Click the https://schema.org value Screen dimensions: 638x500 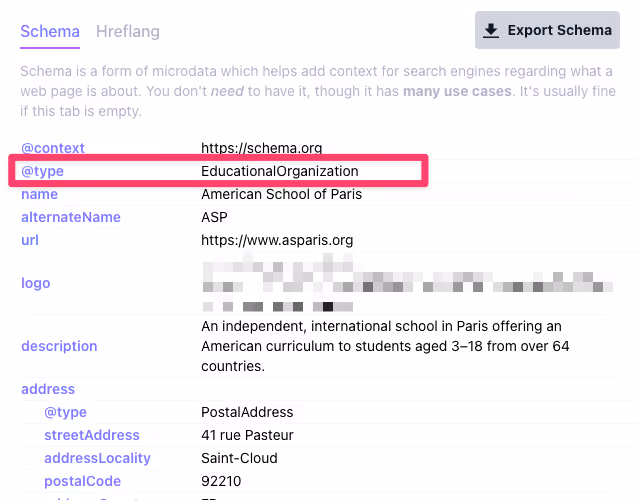(x=262, y=148)
